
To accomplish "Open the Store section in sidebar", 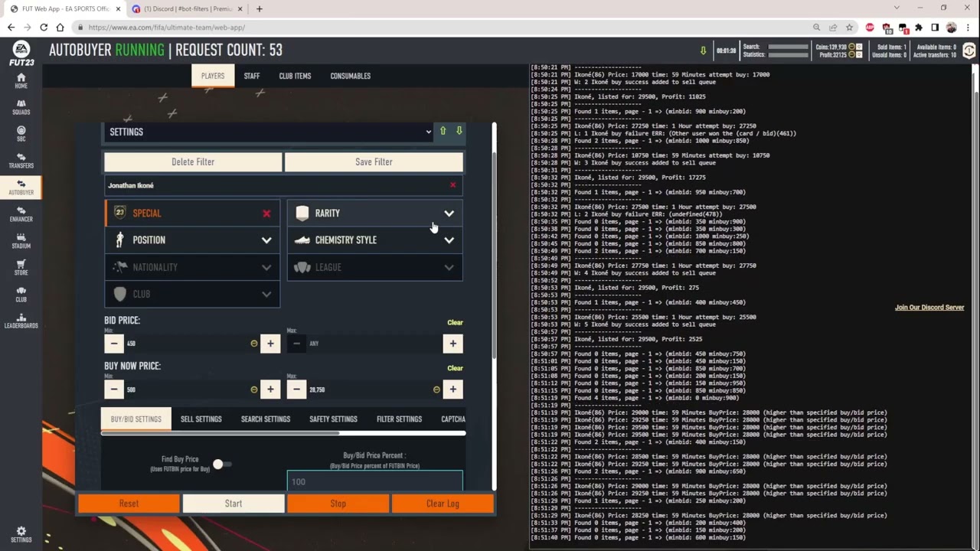I will (x=21, y=268).
